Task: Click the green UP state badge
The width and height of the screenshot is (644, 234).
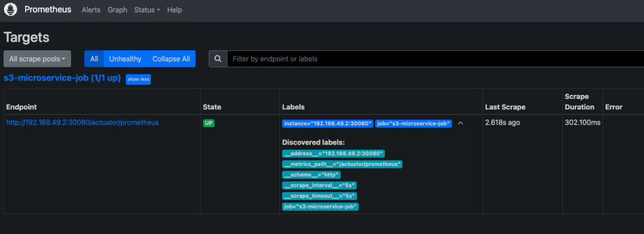Action: (209, 123)
